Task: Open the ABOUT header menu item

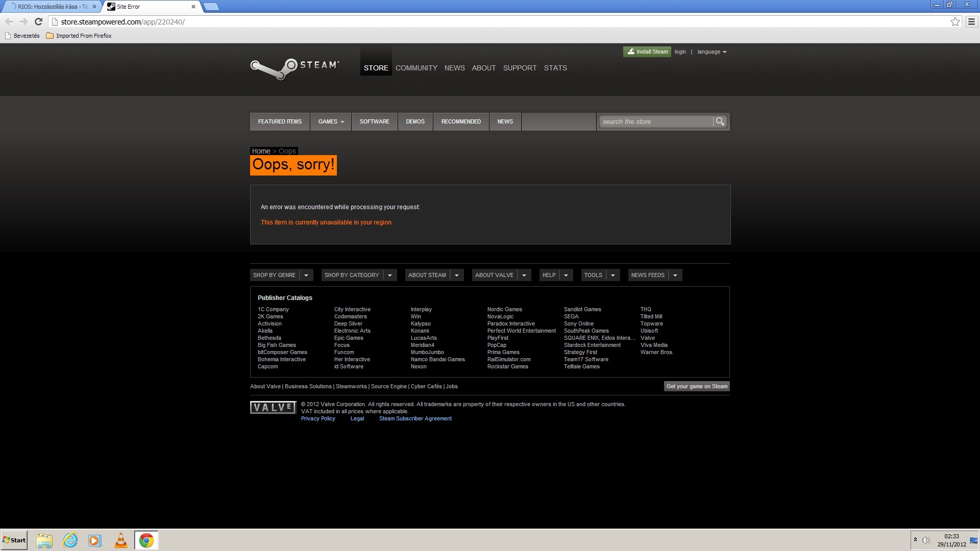Action: click(484, 68)
